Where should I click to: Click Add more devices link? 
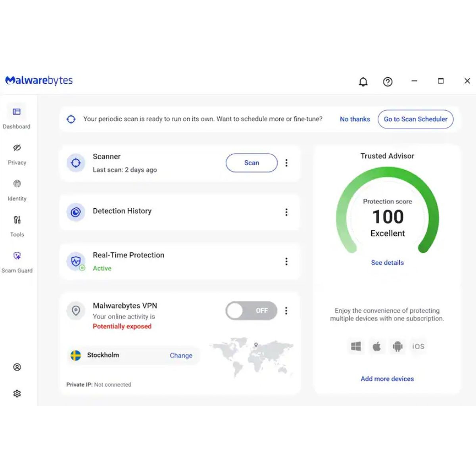click(x=387, y=379)
